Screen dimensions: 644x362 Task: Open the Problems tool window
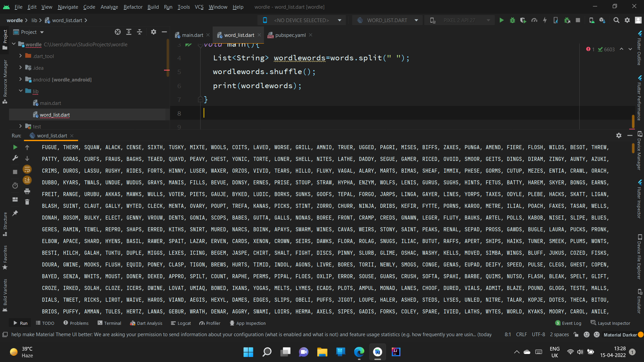click(76, 323)
